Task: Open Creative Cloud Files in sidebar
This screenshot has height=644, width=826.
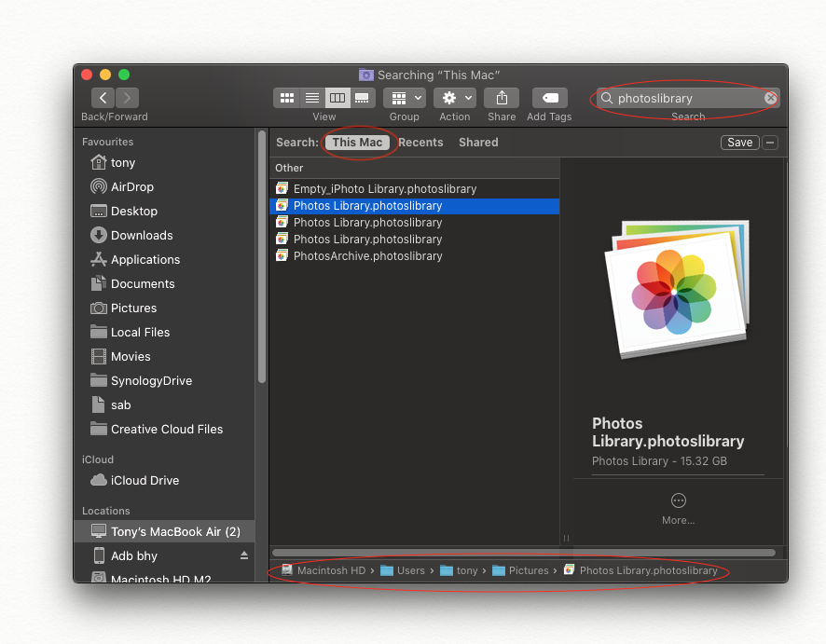Action: pyautogui.click(x=165, y=429)
